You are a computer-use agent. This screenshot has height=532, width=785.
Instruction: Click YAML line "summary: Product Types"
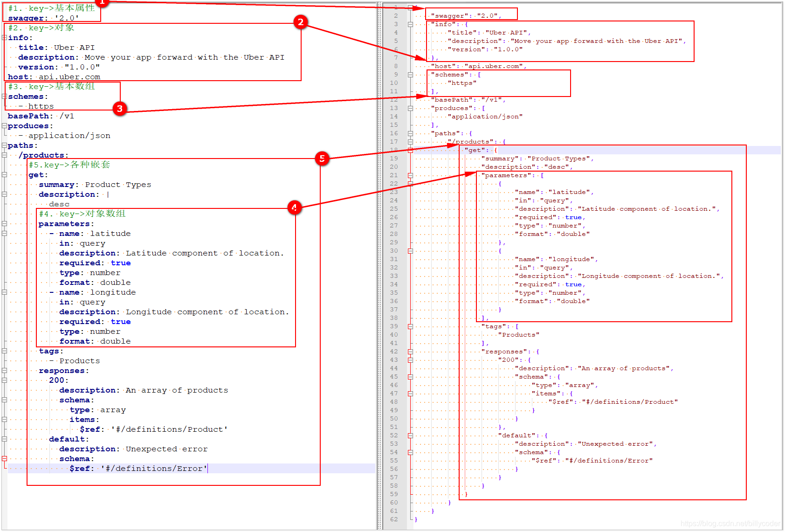click(95, 185)
